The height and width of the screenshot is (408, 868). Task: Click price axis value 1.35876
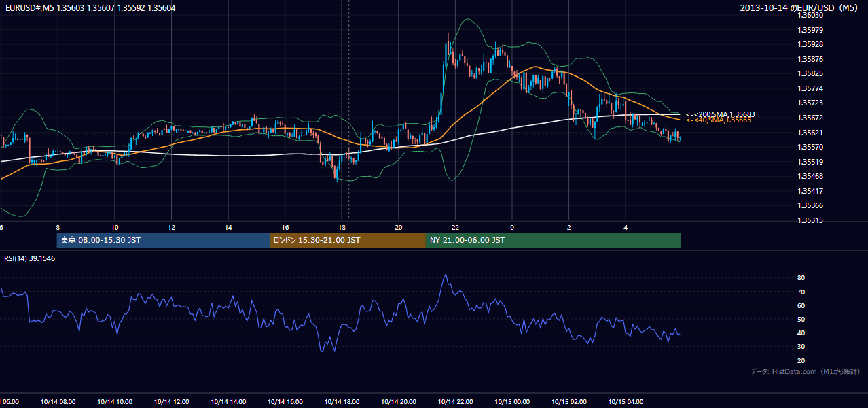point(812,59)
